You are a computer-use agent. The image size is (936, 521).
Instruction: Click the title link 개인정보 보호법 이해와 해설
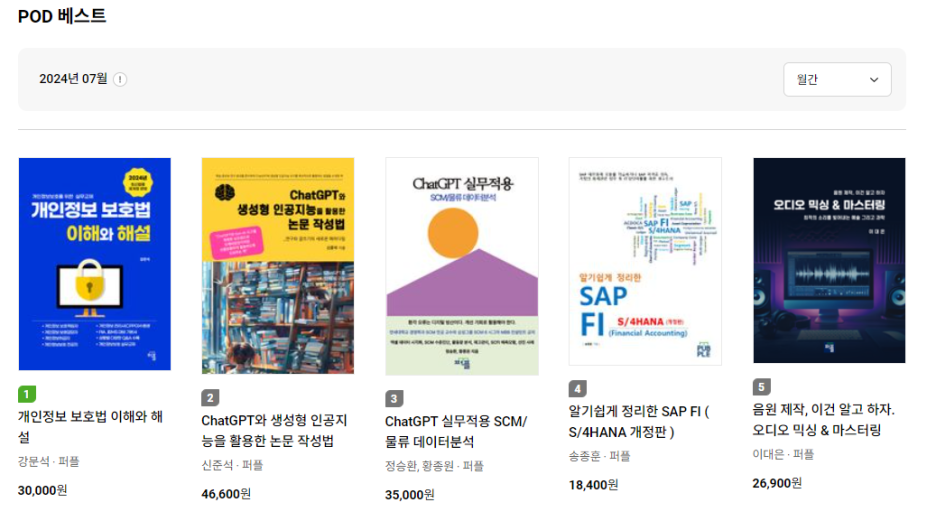coord(91,427)
